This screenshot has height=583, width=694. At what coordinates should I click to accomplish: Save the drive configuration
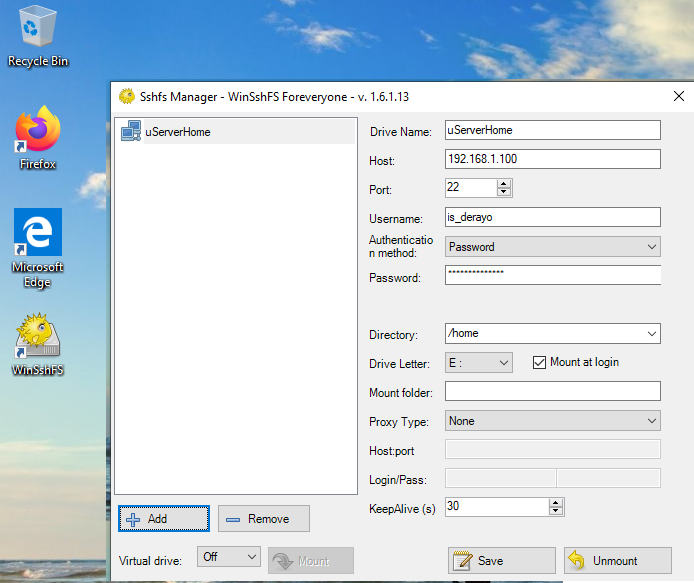click(x=501, y=560)
